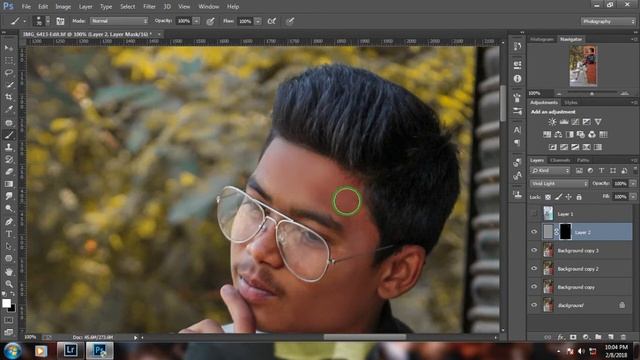Toggle lock all (padlock) in Lock row
The image size is (640, 360).
pyautogui.click(x=579, y=197)
